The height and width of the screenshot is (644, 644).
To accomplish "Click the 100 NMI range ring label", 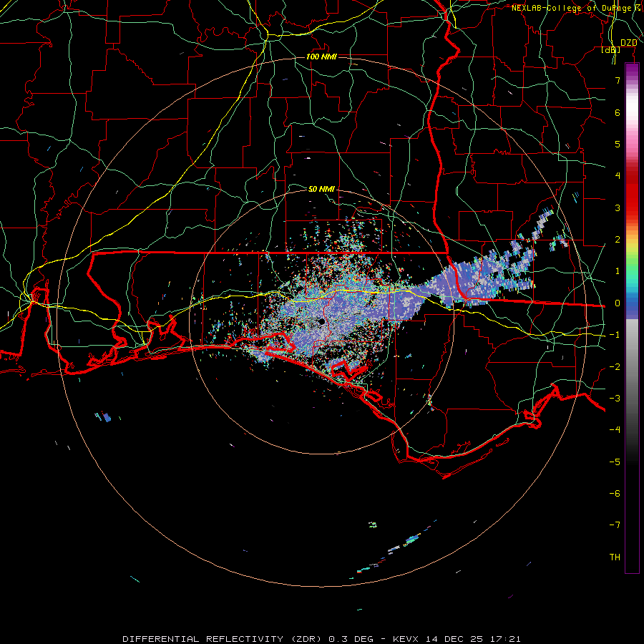I will pyautogui.click(x=321, y=57).
